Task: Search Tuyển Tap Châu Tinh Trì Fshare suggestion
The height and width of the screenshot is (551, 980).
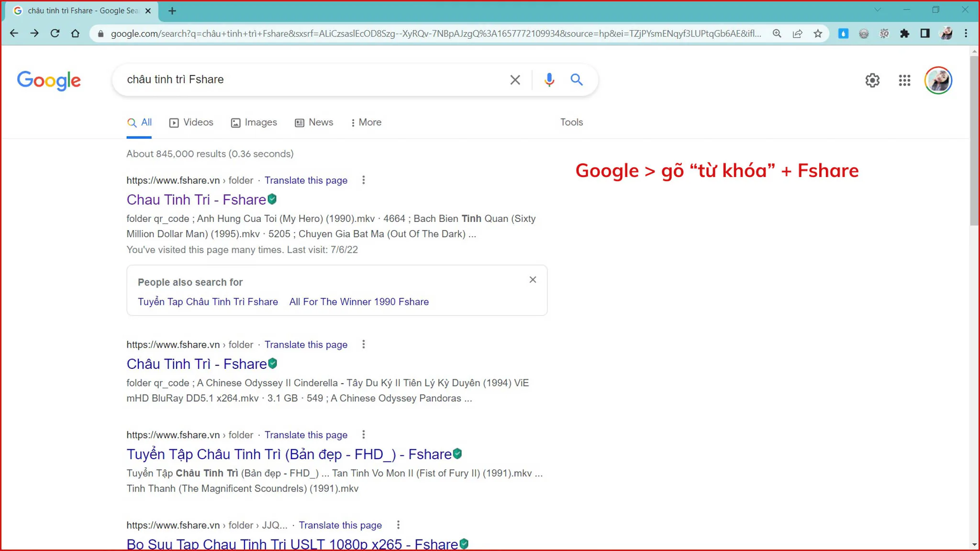Action: [208, 302]
